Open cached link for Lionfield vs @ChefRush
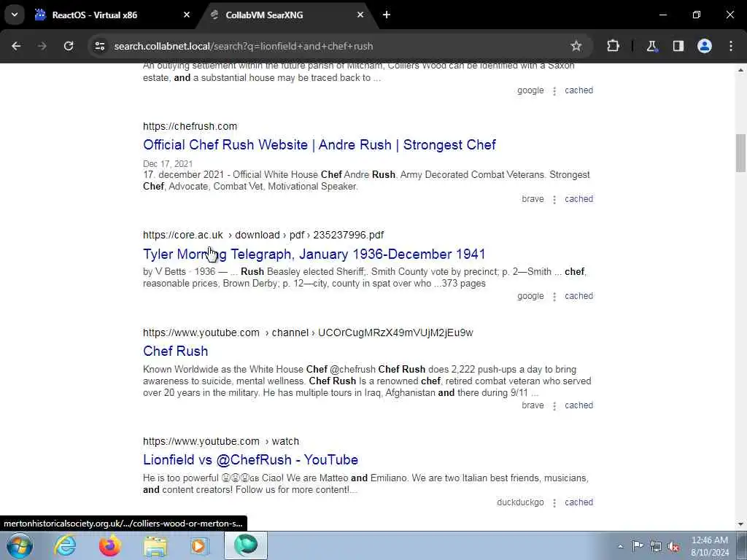747x560 pixels. pos(578,502)
